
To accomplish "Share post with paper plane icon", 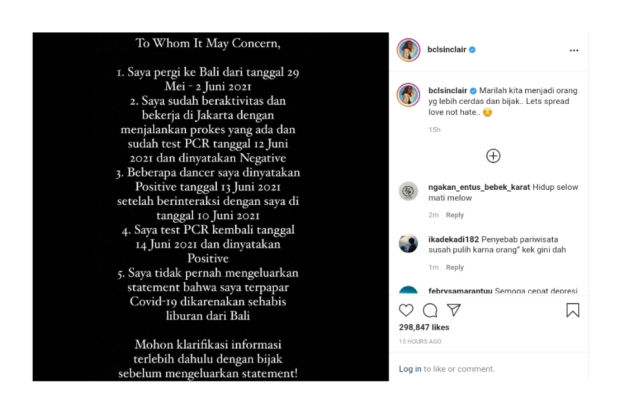I will point(454,310).
